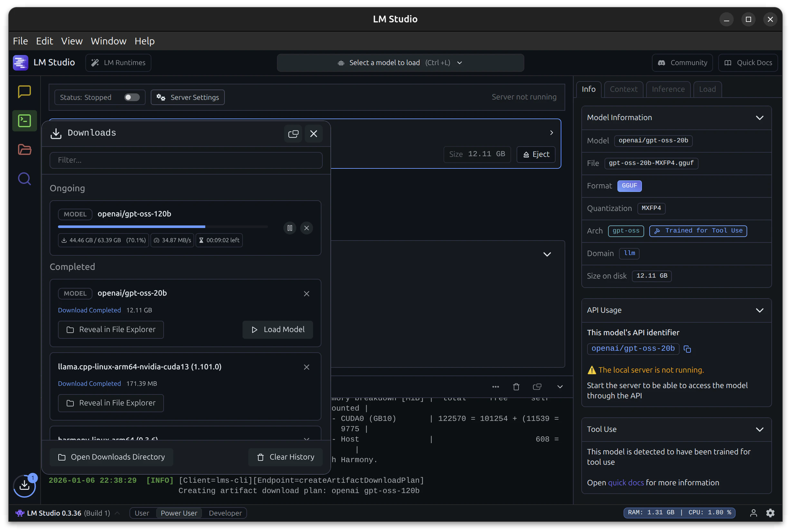Collapse the Model Information section
The image size is (791, 532).
click(x=759, y=118)
